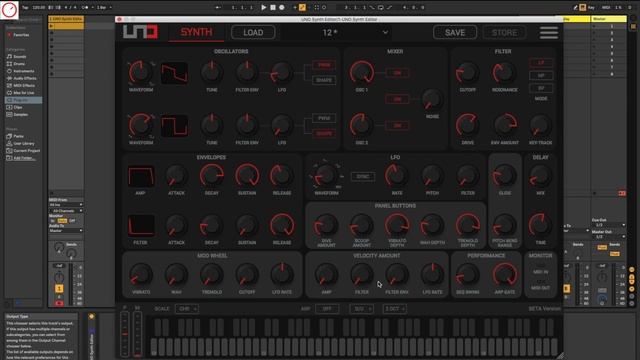Select the Master track header
This screenshot has height=360, width=640.
(x=609, y=19)
